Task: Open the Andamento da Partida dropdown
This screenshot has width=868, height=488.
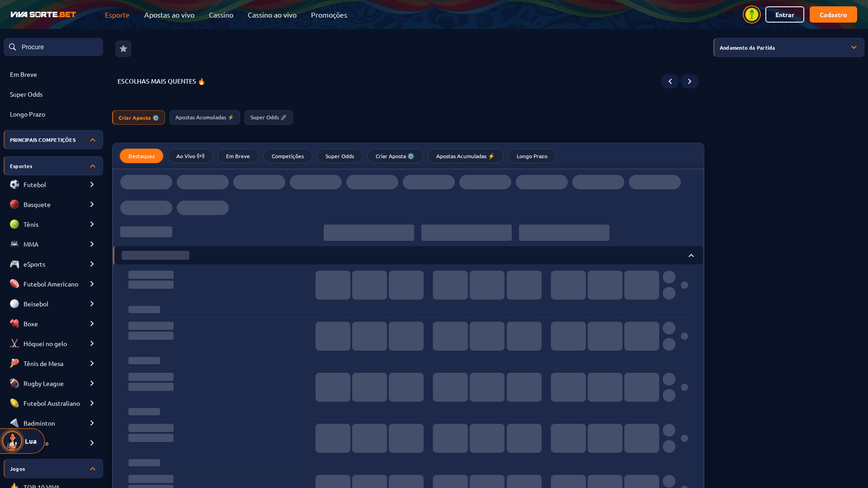Action: [788, 47]
